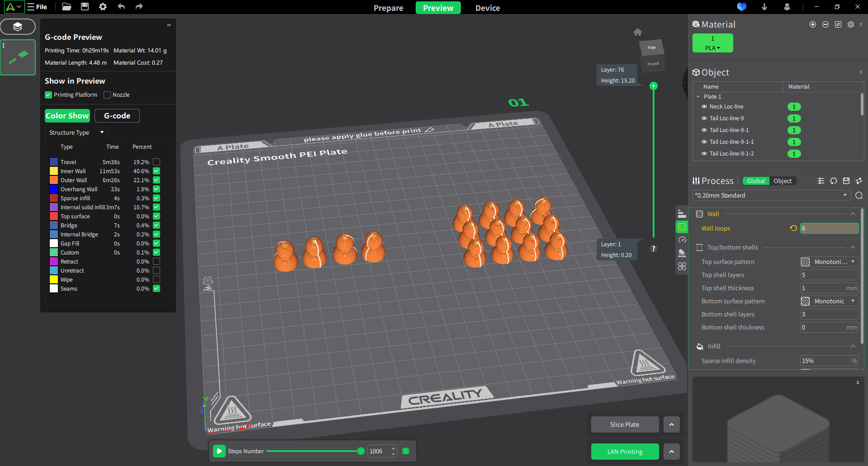
Task: Add a new material with plus icon
Action: click(x=813, y=24)
